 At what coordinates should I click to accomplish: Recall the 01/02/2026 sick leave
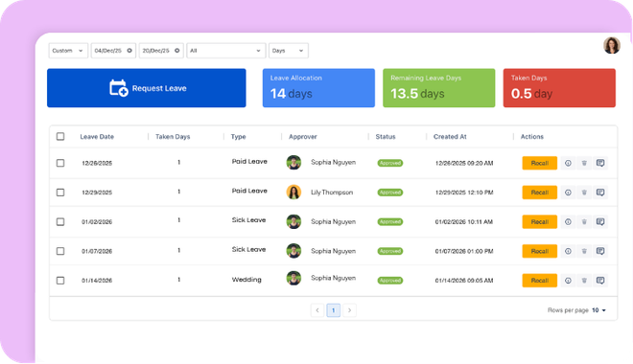coord(540,222)
